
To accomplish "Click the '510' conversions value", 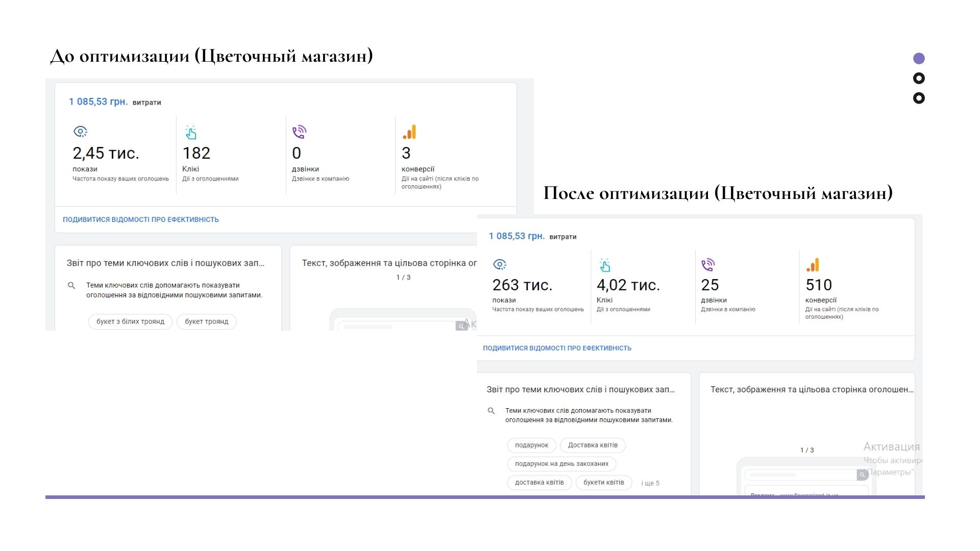I will tap(819, 285).
